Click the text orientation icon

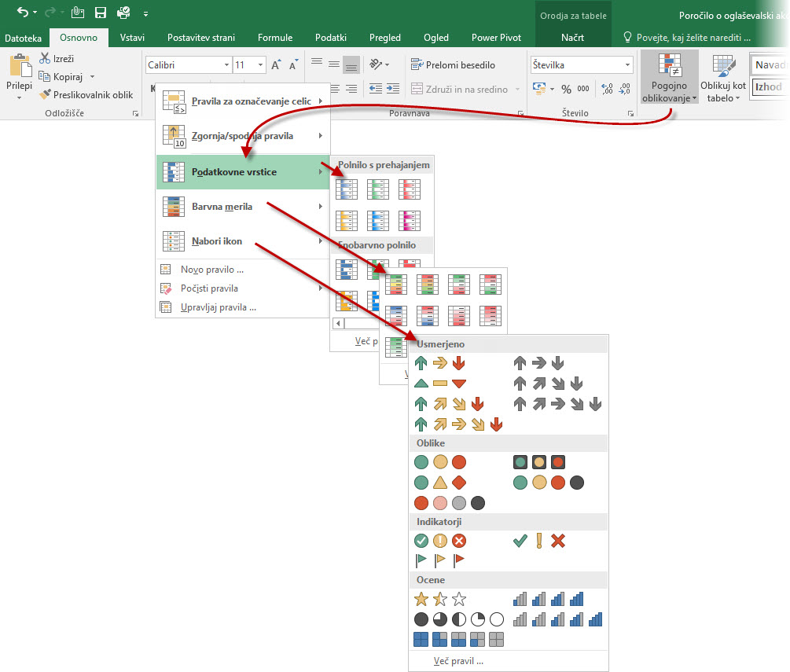[376, 64]
